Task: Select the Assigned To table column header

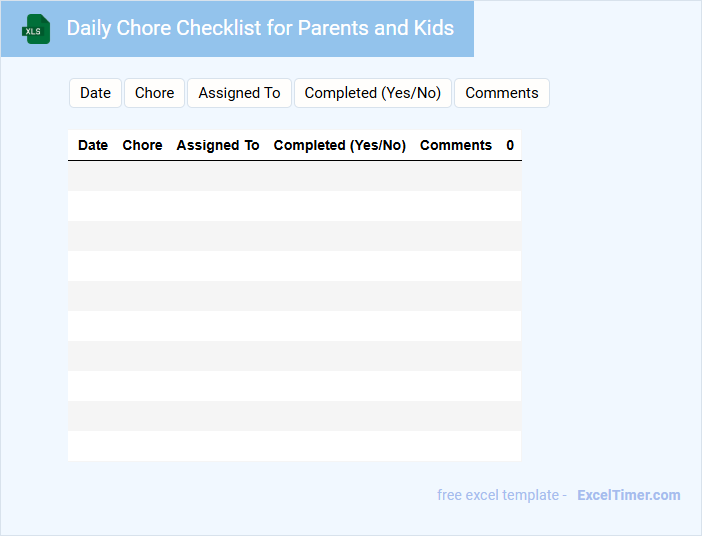Action: 218,145
